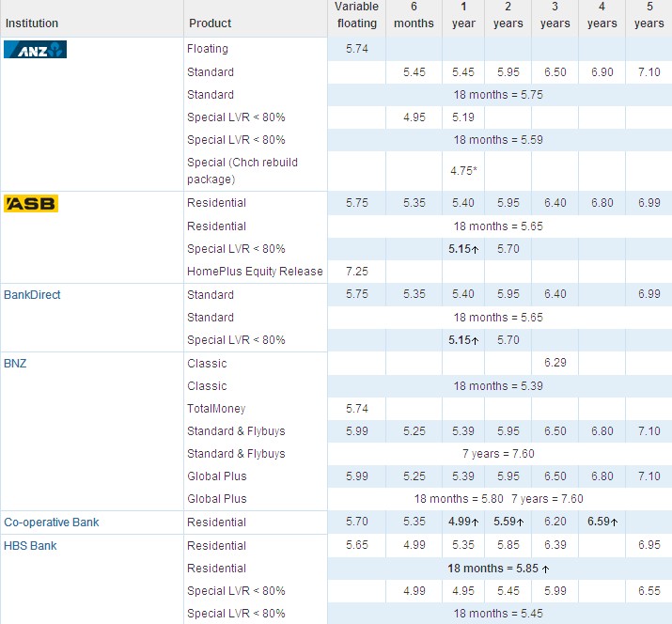The image size is (672, 624).
Task: Click the 4 years column header
Action: point(602,15)
